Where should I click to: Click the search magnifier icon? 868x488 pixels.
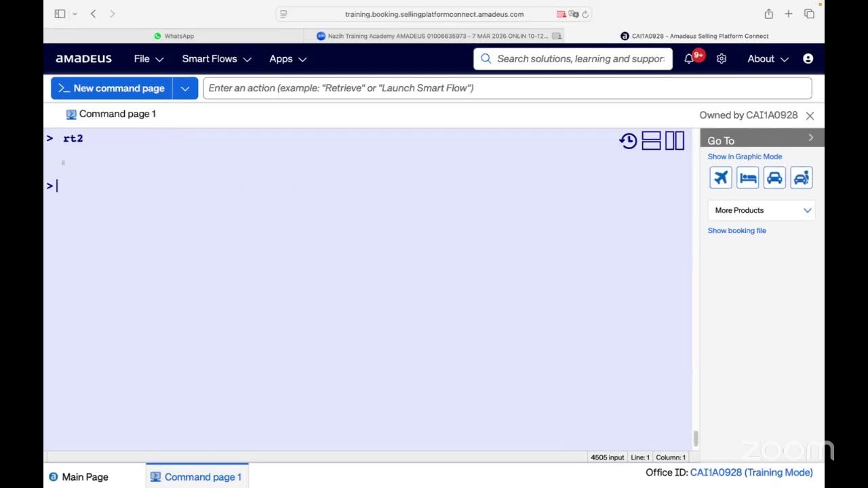486,59
